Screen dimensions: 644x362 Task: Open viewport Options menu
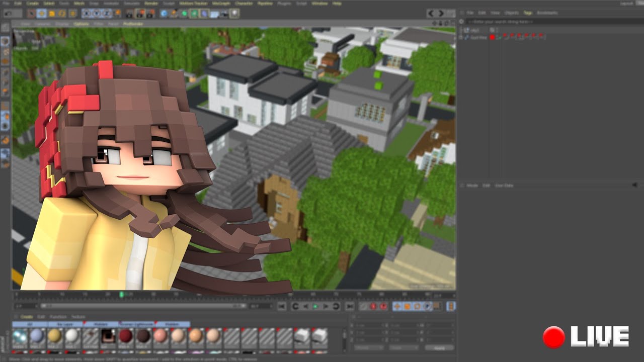81,24
